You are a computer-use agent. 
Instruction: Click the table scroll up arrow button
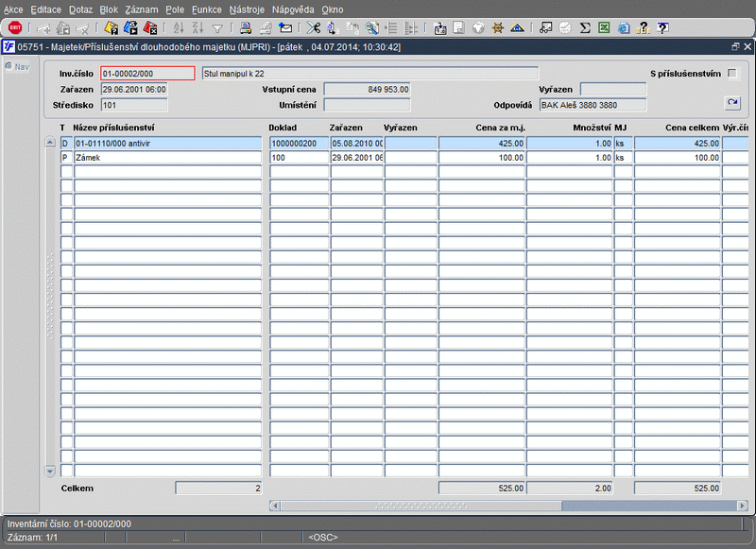tap(50, 143)
